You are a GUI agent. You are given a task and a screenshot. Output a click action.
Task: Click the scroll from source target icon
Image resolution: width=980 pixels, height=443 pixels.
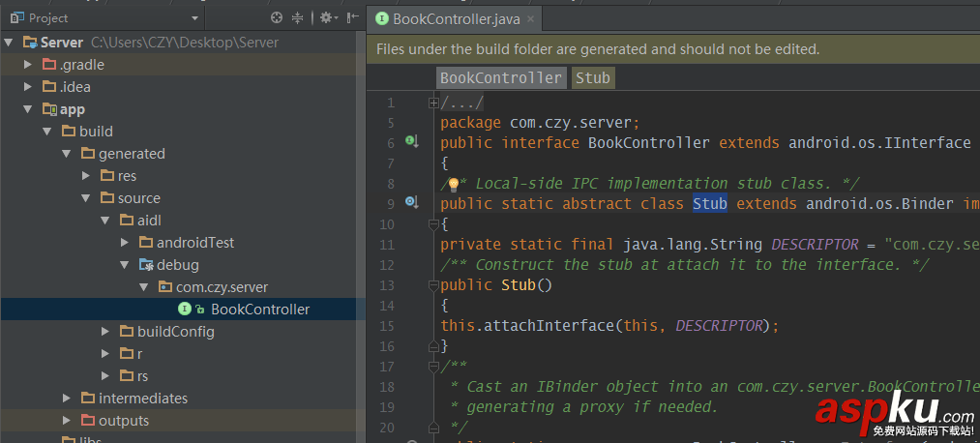277,17
